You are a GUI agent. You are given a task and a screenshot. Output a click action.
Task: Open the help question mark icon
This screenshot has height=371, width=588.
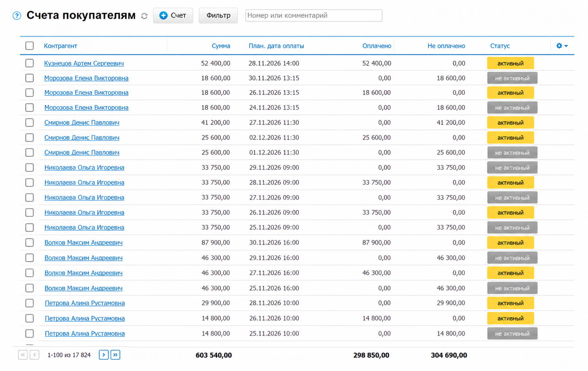17,16
